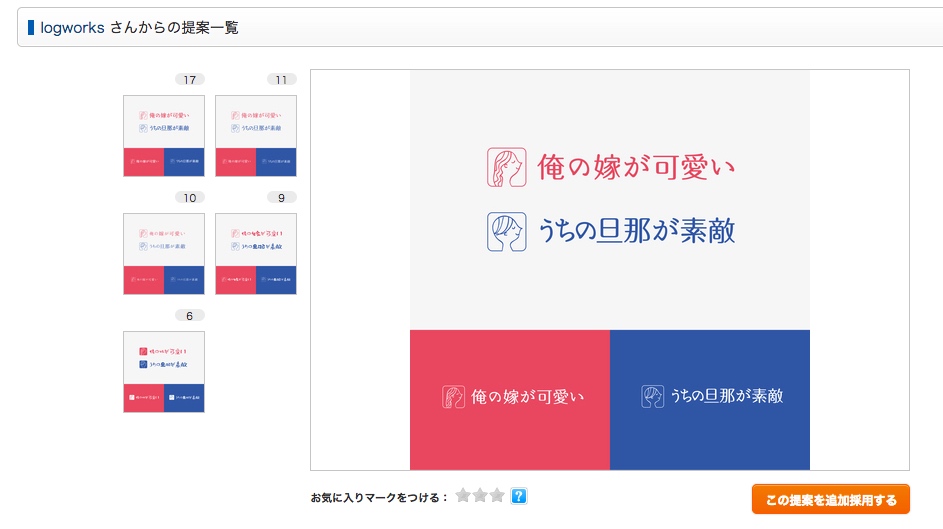Screen dimensions: 943x529
Task: Select proposal thumbnail number 17
Action: 164,136
